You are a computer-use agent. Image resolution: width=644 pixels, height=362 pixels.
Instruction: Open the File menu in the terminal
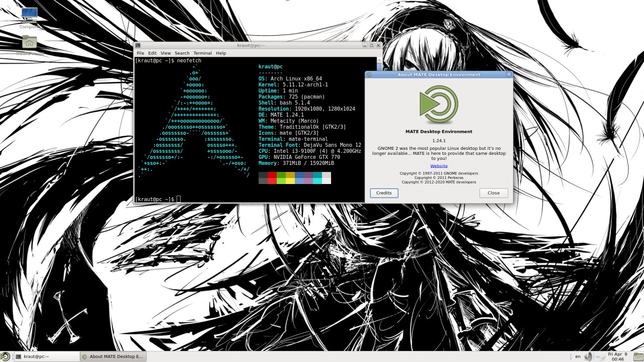coord(140,53)
